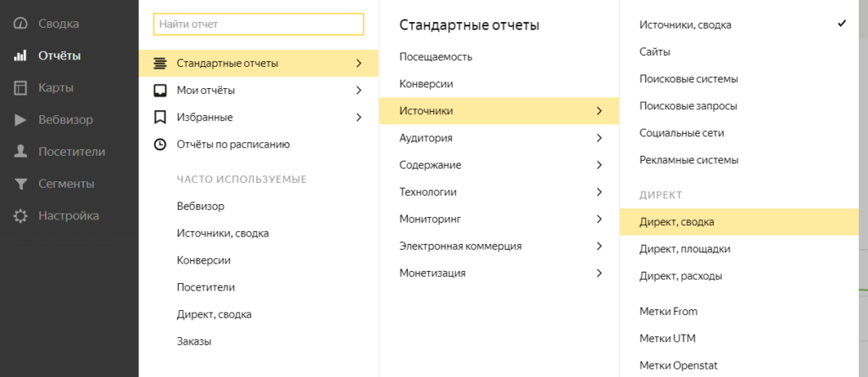The width and height of the screenshot is (868, 377).
Task: Click the Сегменты funnel icon
Action: pos(20,184)
